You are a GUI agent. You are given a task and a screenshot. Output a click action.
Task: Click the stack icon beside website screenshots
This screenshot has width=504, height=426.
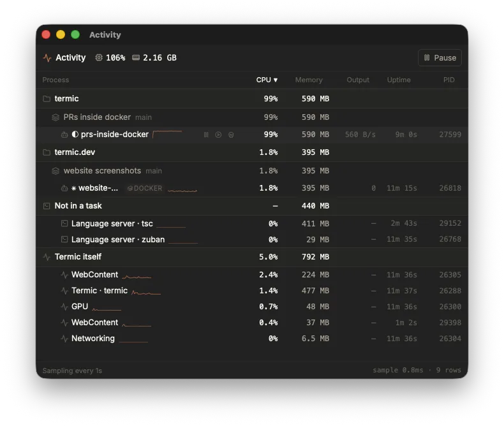[56, 171]
